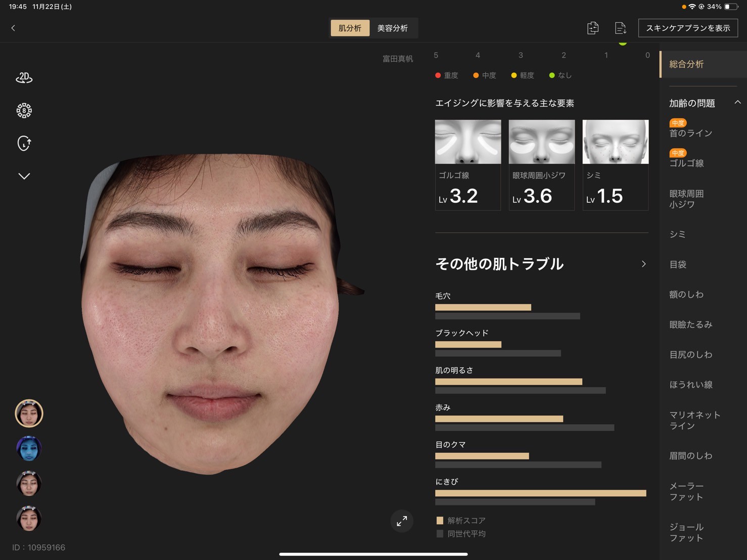Select the blue UV face thumbnail
The height and width of the screenshot is (560, 747).
[x=29, y=449]
